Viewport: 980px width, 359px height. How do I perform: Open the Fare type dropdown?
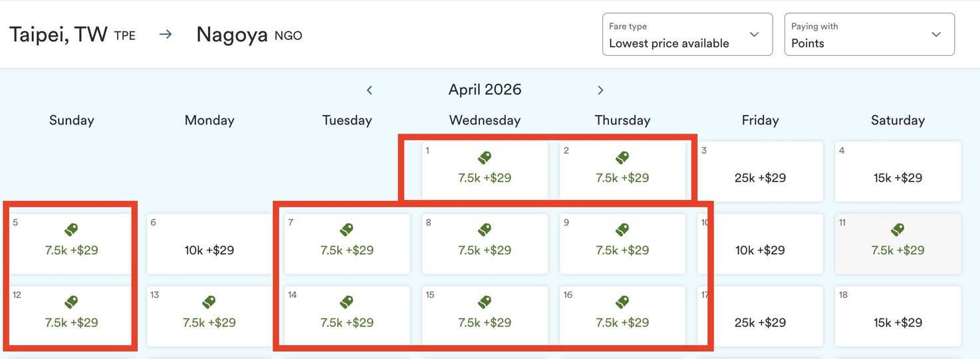687,35
